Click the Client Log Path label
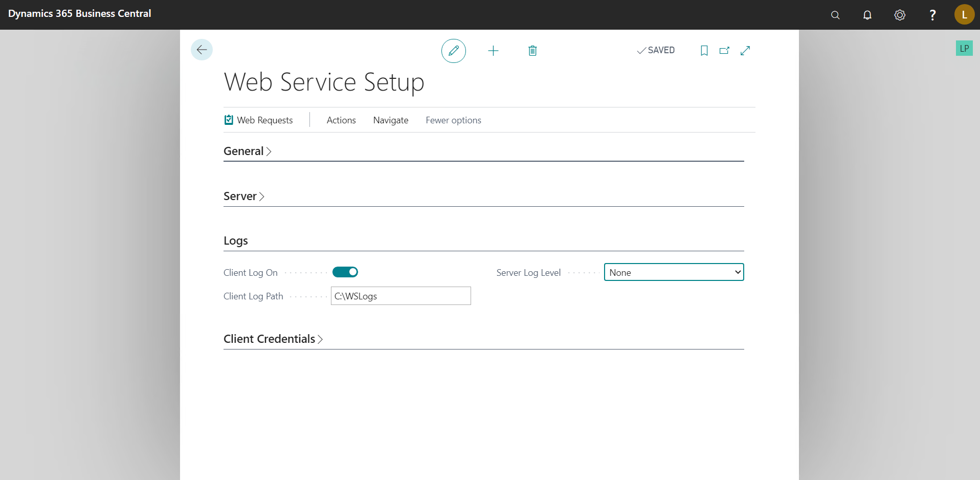Image resolution: width=980 pixels, height=480 pixels. (x=253, y=296)
